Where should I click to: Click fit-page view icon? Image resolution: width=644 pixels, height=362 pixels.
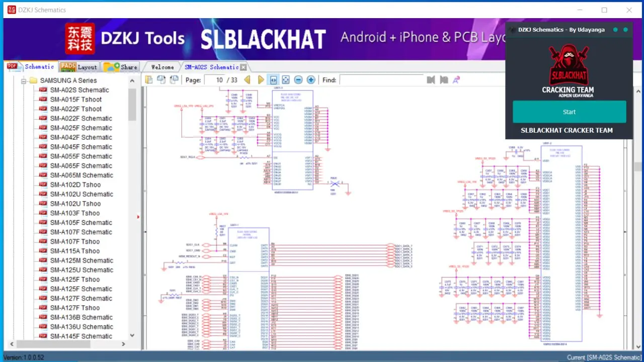click(x=286, y=79)
